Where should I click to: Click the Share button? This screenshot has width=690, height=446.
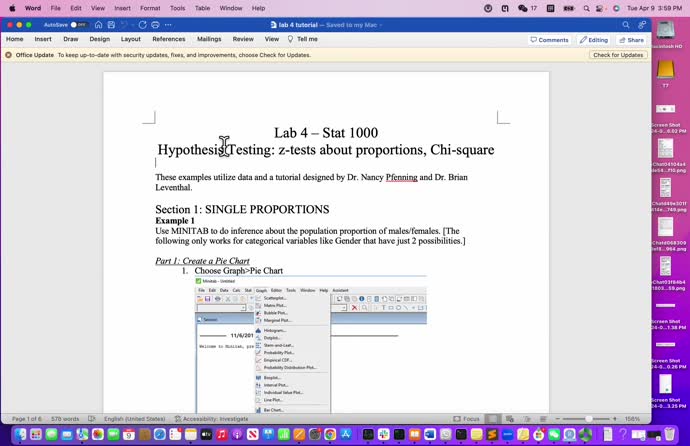pos(631,40)
